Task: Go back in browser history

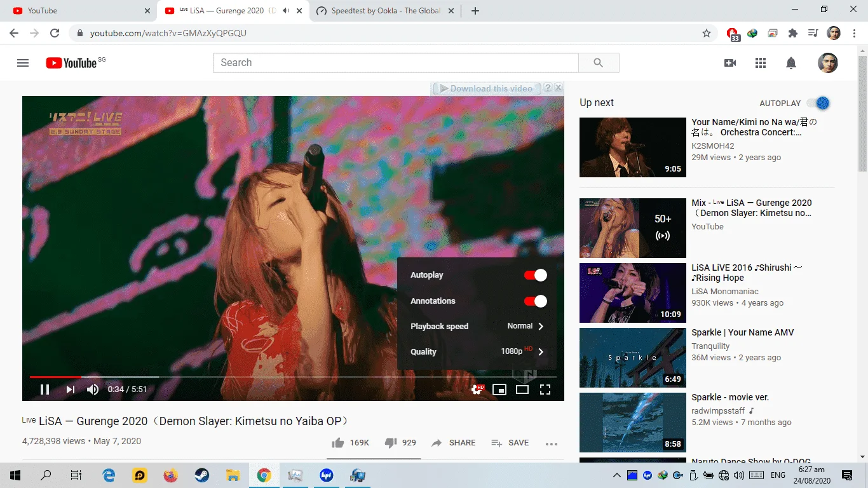Action: click(14, 33)
